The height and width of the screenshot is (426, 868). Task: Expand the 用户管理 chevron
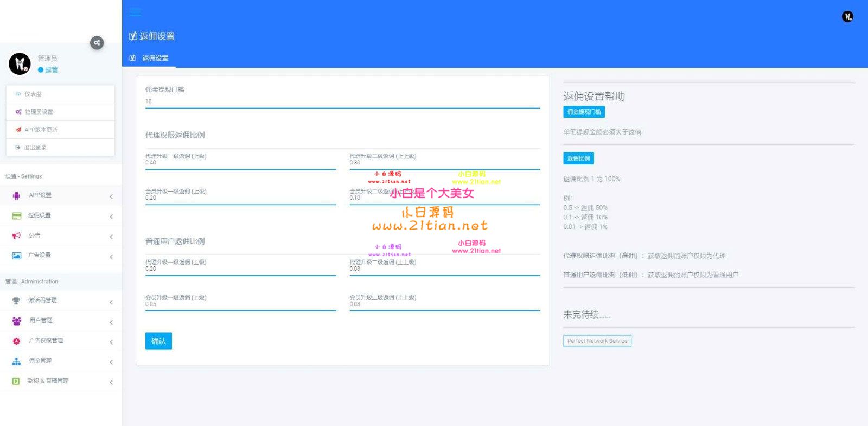[111, 322]
